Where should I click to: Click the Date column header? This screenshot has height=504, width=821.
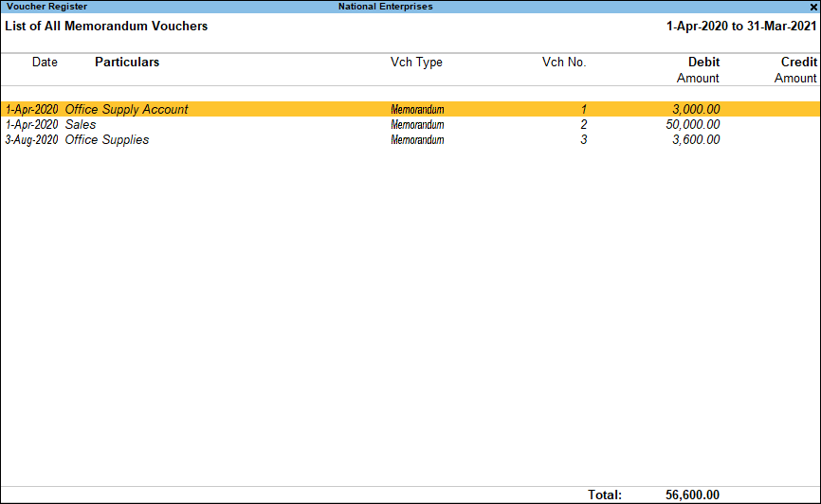click(45, 62)
